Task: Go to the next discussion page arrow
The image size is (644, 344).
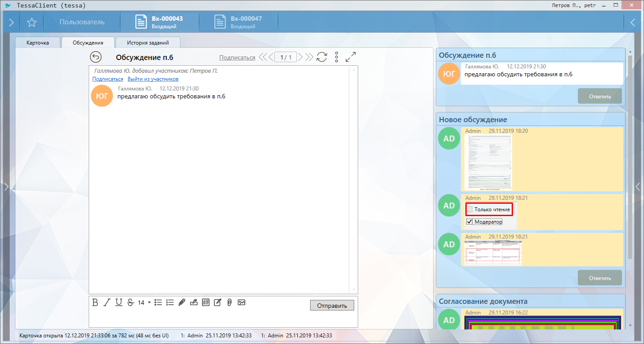Action: (300, 57)
